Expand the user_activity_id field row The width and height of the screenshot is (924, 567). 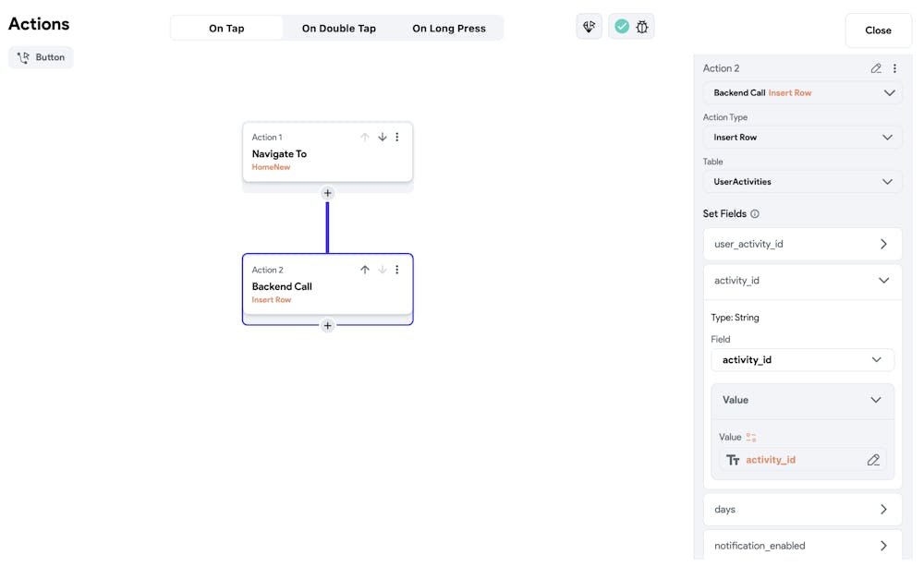click(x=802, y=244)
